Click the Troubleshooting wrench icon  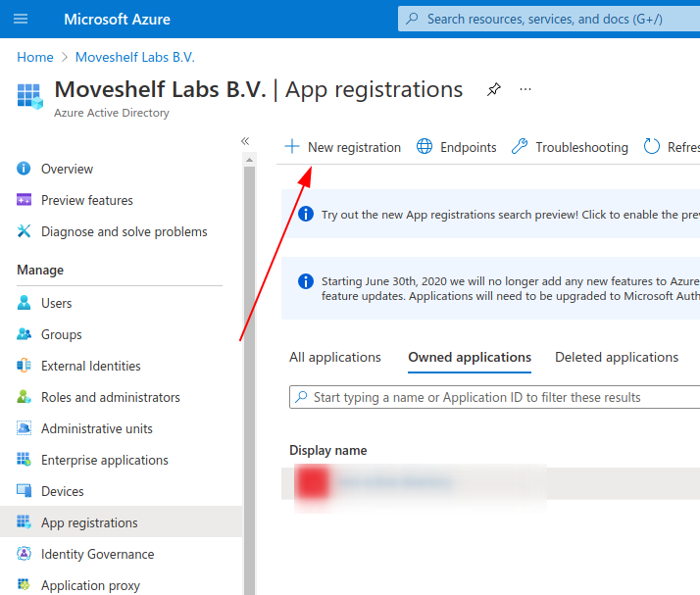click(x=520, y=146)
